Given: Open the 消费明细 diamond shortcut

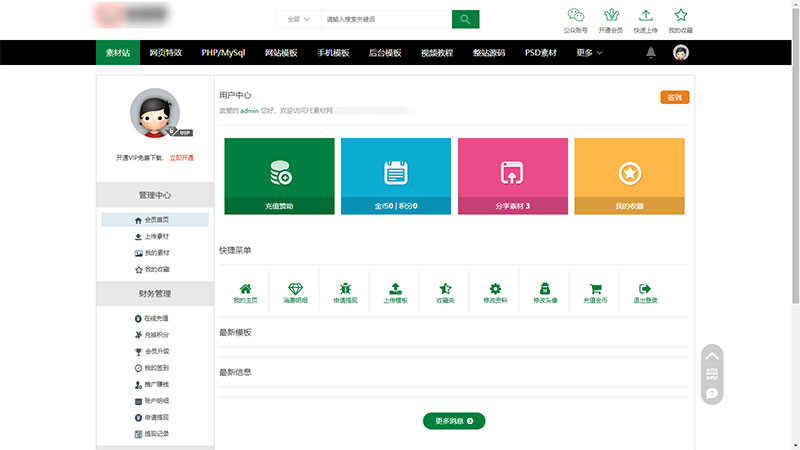Looking at the screenshot, I should pos(295,293).
